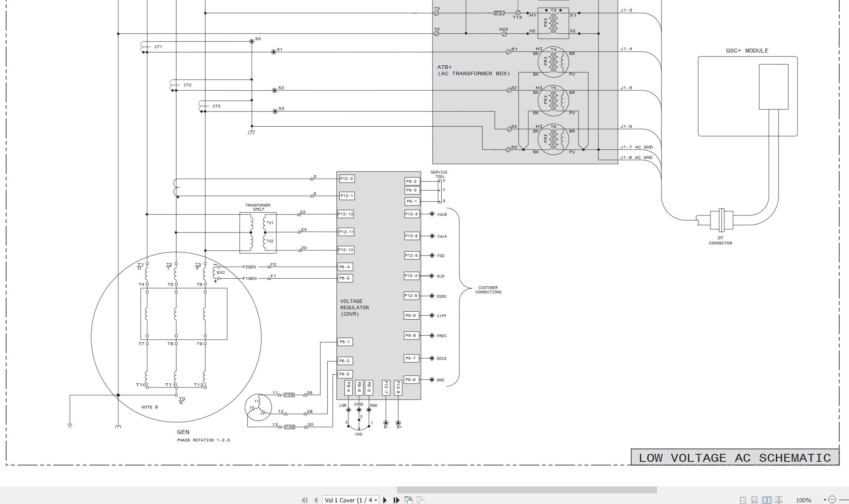Click the 'GEN' generator label

[x=183, y=432]
